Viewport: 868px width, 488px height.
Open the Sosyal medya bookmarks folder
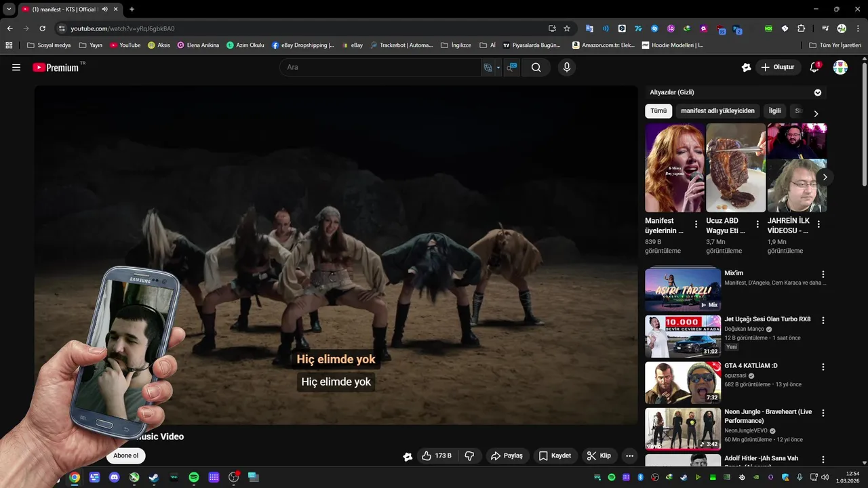pyautogui.click(x=49, y=45)
